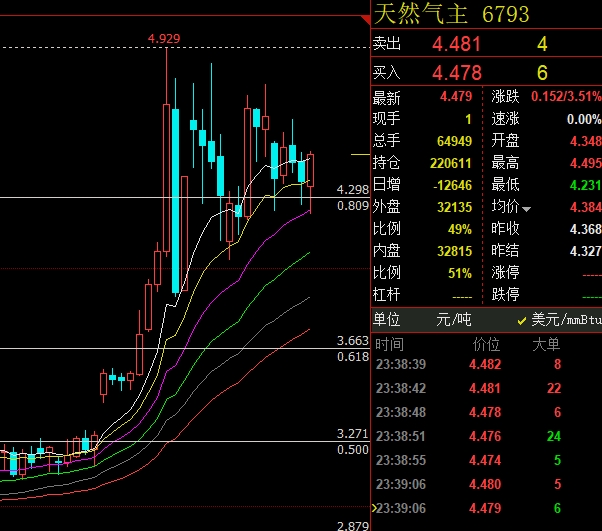Click the 4.298 Fibonacci level label

pos(352,189)
